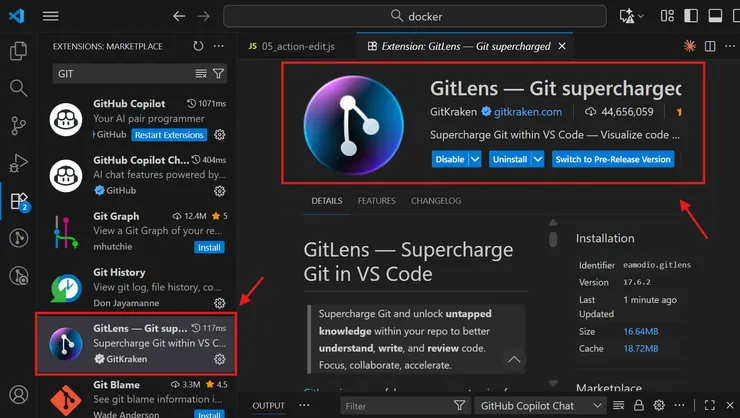This screenshot has width=740, height=418.
Task: Split the editor to the right
Action: (710, 46)
